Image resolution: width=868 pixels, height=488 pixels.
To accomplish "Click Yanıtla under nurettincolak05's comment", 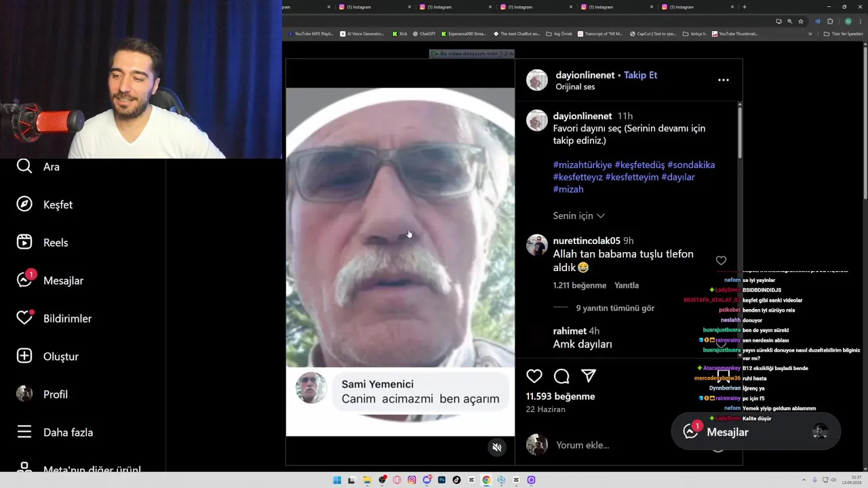I will tap(627, 285).
